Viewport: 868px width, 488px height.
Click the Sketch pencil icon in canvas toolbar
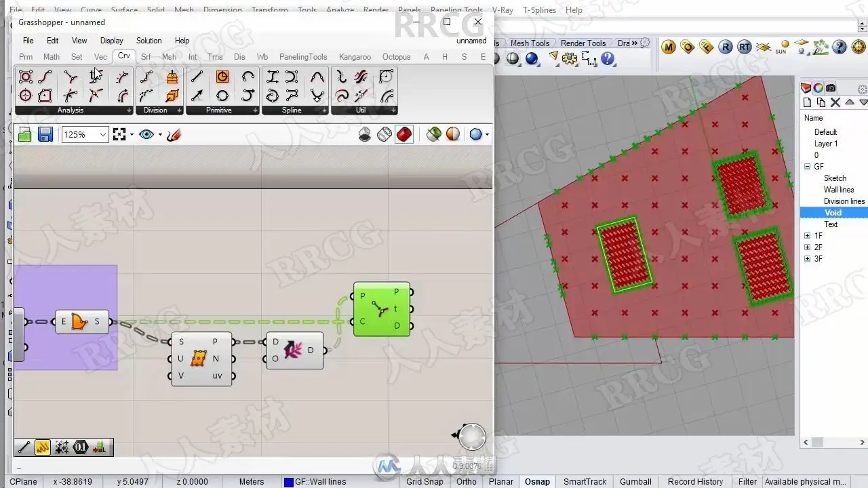[x=174, y=134]
